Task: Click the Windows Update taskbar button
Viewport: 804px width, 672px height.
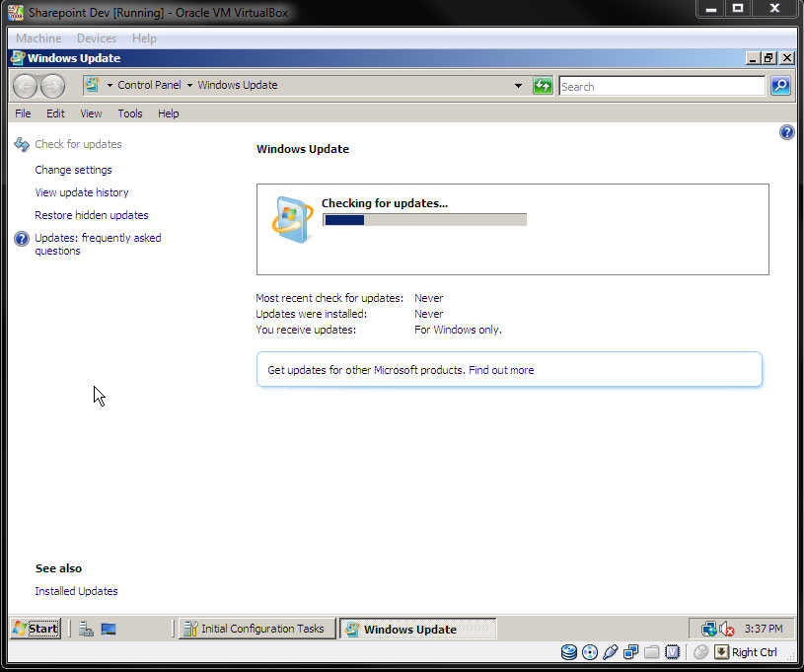Action: (x=418, y=629)
